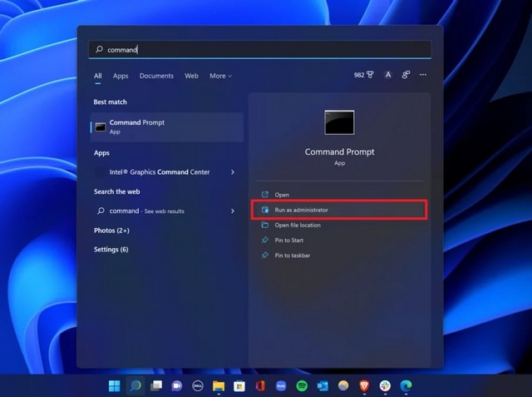Launch Brave browser from the taskbar
The width and height of the screenshot is (532, 397).
[364, 386]
